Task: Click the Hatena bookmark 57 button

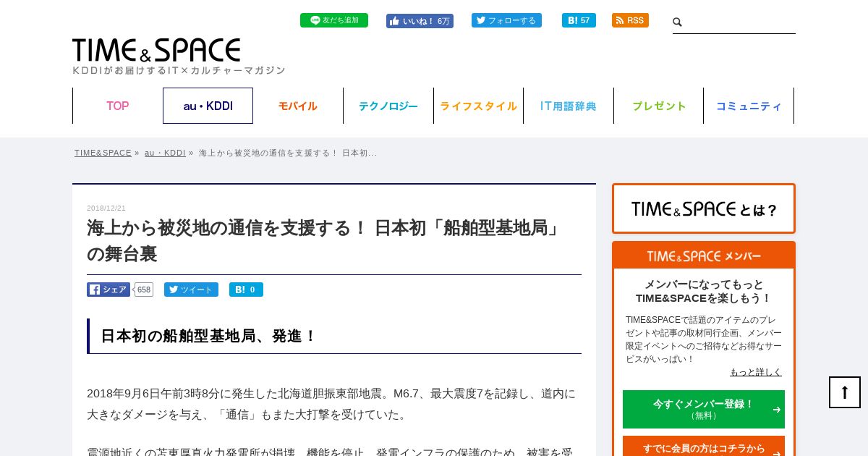Action: pos(579,20)
